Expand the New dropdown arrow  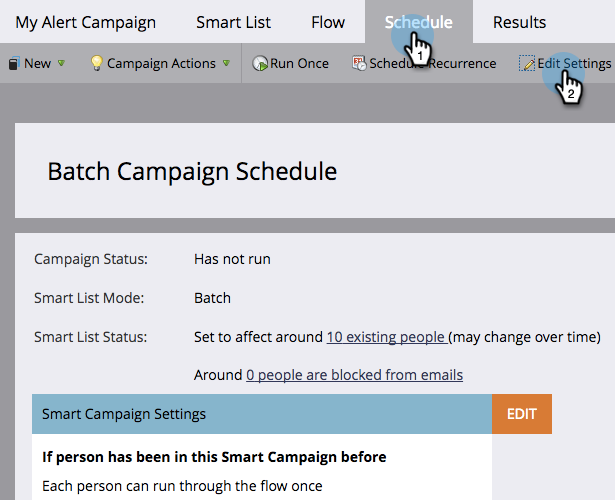click(x=61, y=63)
